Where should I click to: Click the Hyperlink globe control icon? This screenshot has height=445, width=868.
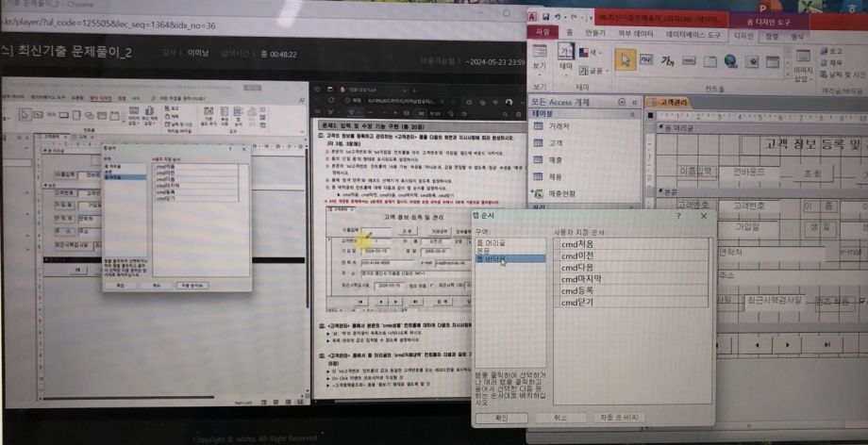[730, 60]
